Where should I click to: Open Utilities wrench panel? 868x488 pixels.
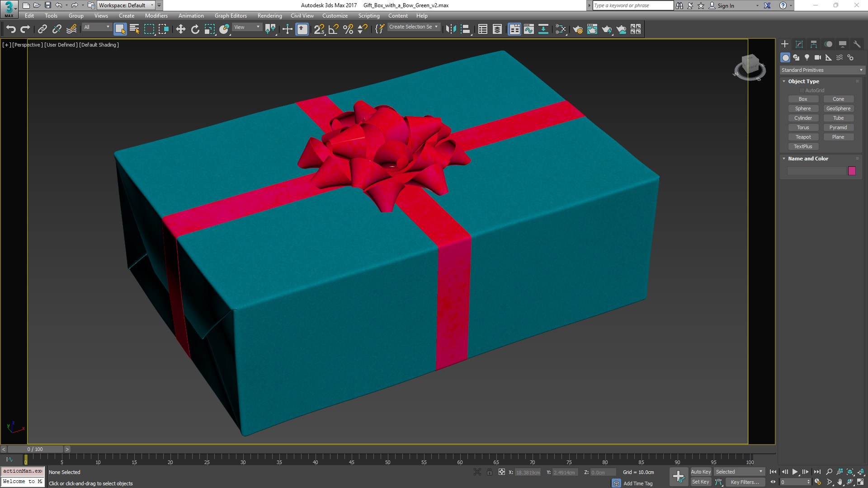point(857,44)
